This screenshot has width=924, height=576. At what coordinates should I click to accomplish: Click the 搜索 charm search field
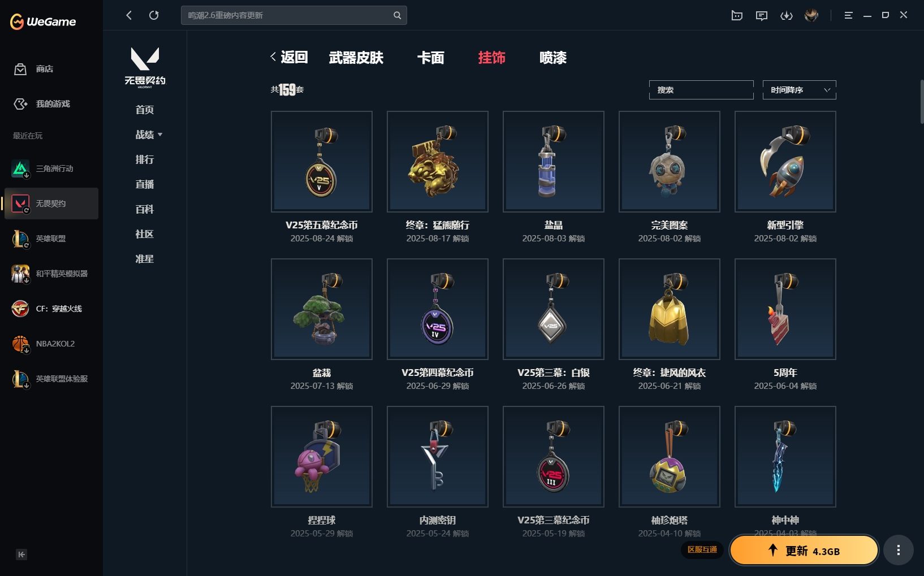click(x=701, y=90)
